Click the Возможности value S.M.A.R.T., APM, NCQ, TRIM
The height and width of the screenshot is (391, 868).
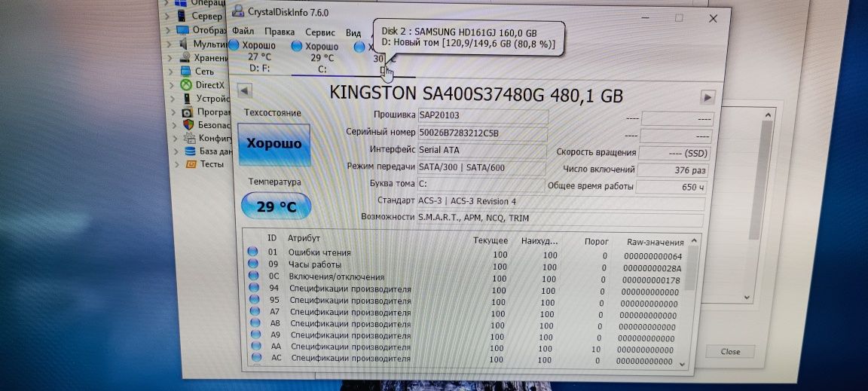559,219
